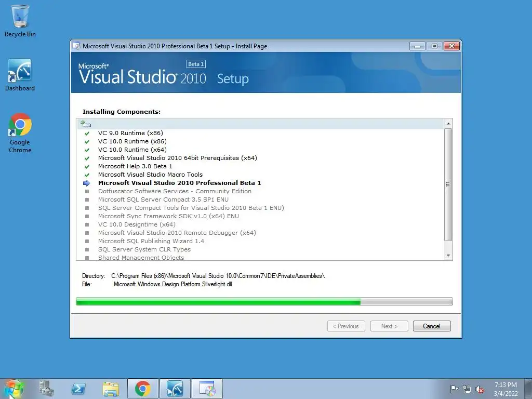Open the Recycle Bin desktop icon

pyautogui.click(x=20, y=21)
